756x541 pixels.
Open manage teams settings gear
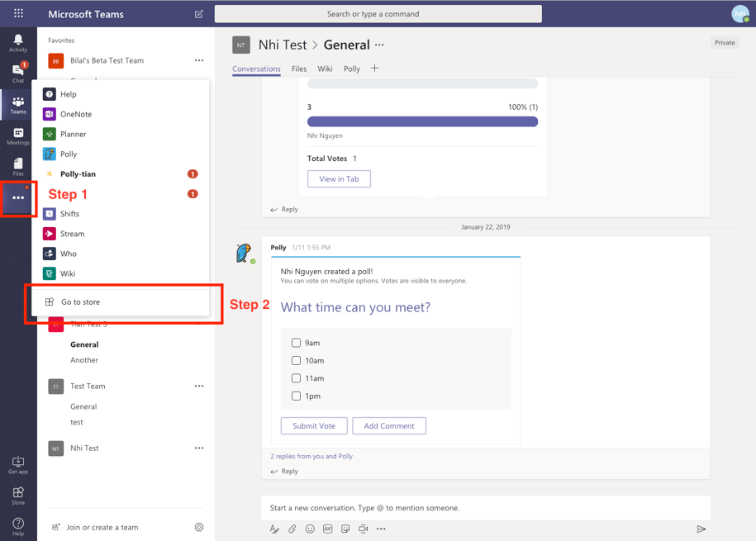point(199,527)
